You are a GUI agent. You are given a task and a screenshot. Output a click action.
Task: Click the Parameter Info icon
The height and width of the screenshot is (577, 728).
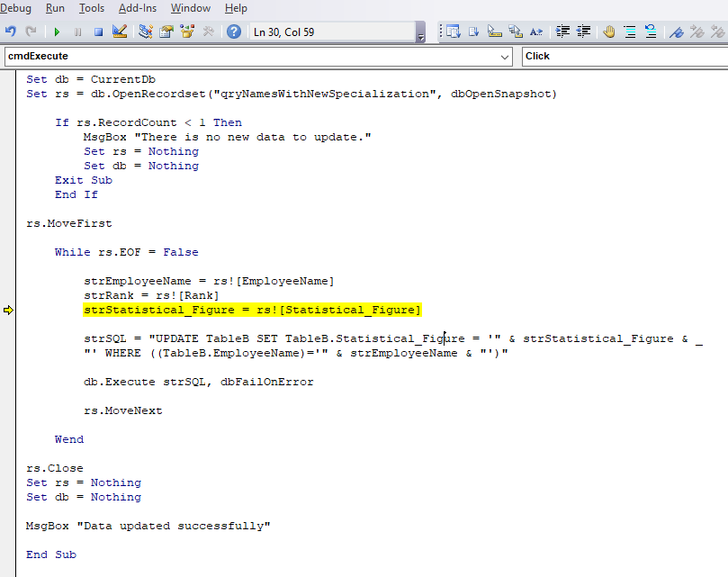(516, 32)
